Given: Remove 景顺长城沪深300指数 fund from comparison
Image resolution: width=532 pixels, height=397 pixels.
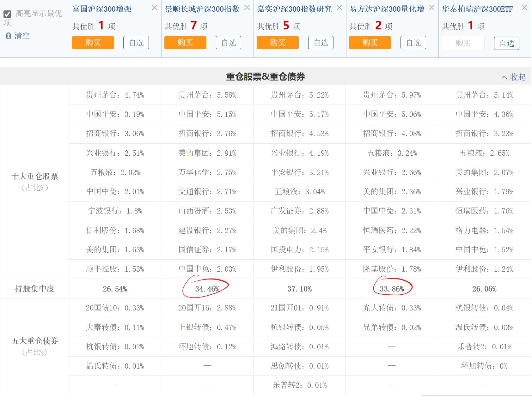Looking at the screenshot, I should point(247,8).
